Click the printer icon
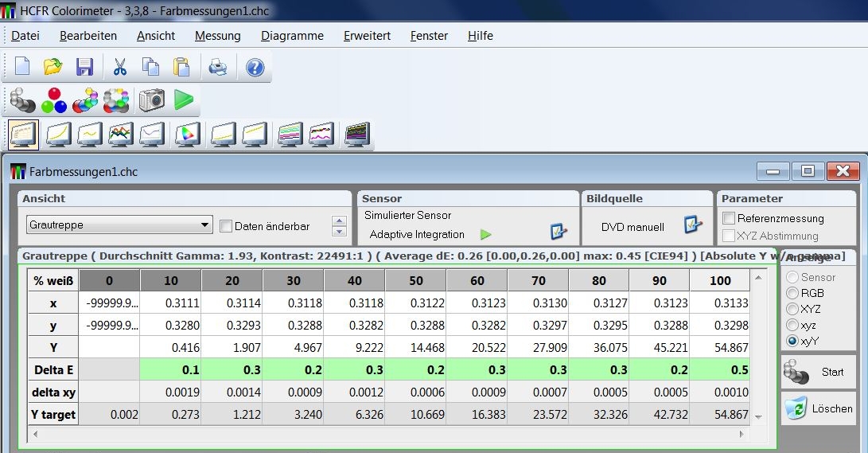The width and height of the screenshot is (868, 453). (218, 67)
